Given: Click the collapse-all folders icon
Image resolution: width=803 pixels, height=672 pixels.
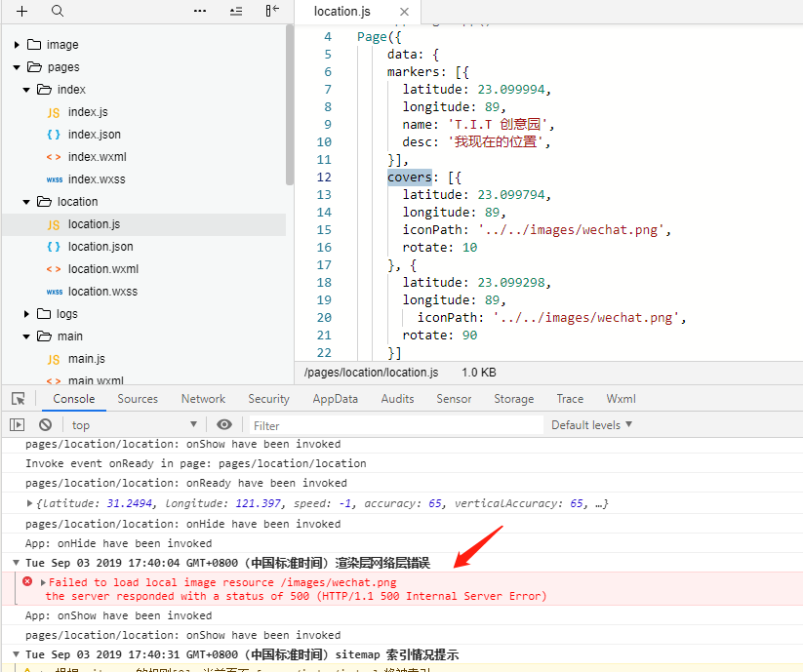Looking at the screenshot, I should [235, 11].
